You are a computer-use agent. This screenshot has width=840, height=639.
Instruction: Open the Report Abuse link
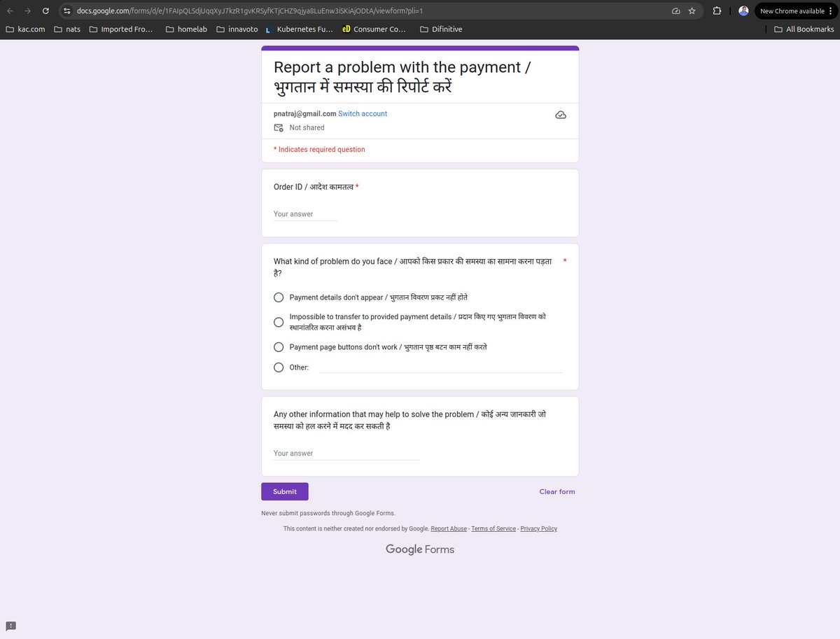point(449,528)
